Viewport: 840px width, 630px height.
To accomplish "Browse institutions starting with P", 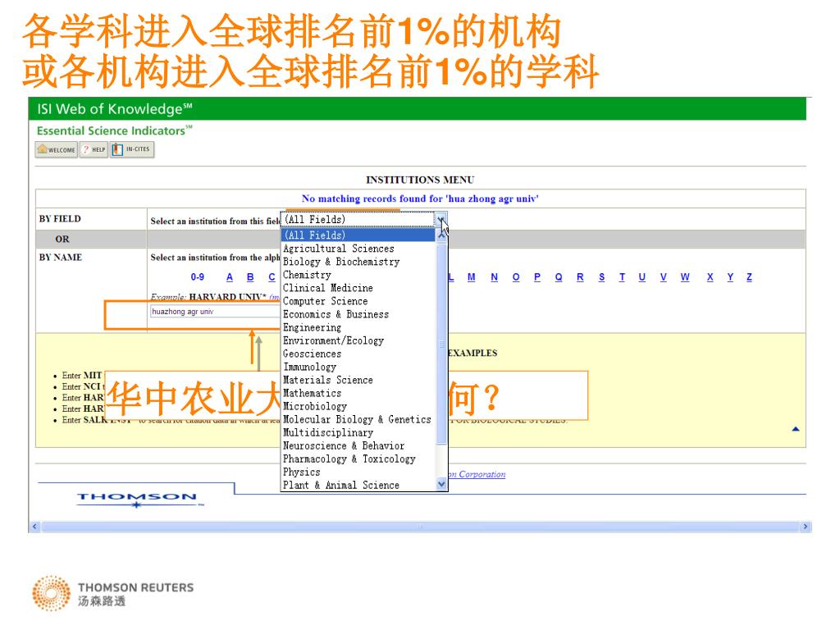I will [x=537, y=277].
